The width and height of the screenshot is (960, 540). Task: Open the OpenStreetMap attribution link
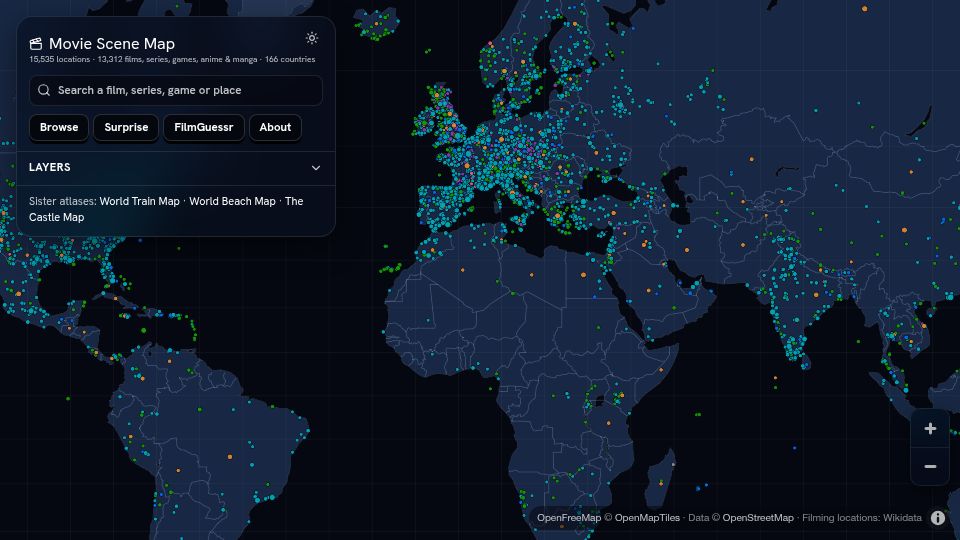tap(758, 518)
